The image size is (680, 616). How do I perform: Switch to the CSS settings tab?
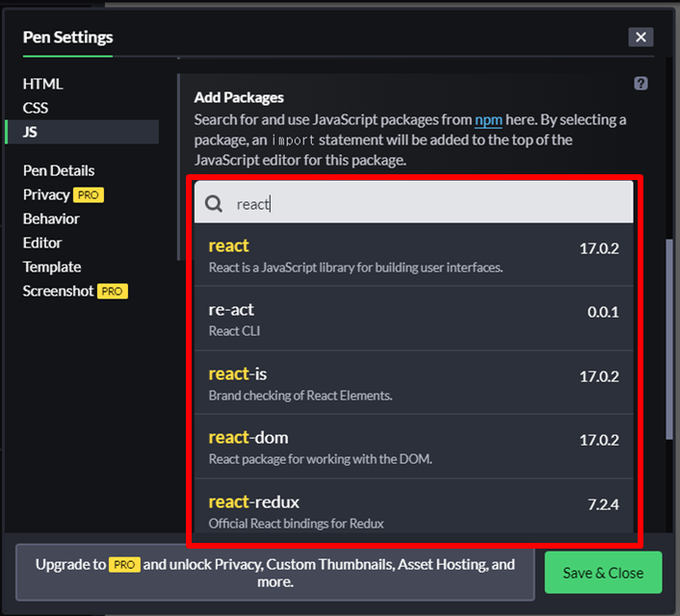coord(35,108)
